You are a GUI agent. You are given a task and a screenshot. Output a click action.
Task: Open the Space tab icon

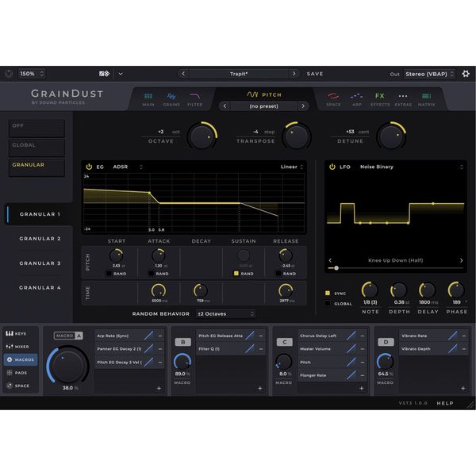tap(333, 96)
